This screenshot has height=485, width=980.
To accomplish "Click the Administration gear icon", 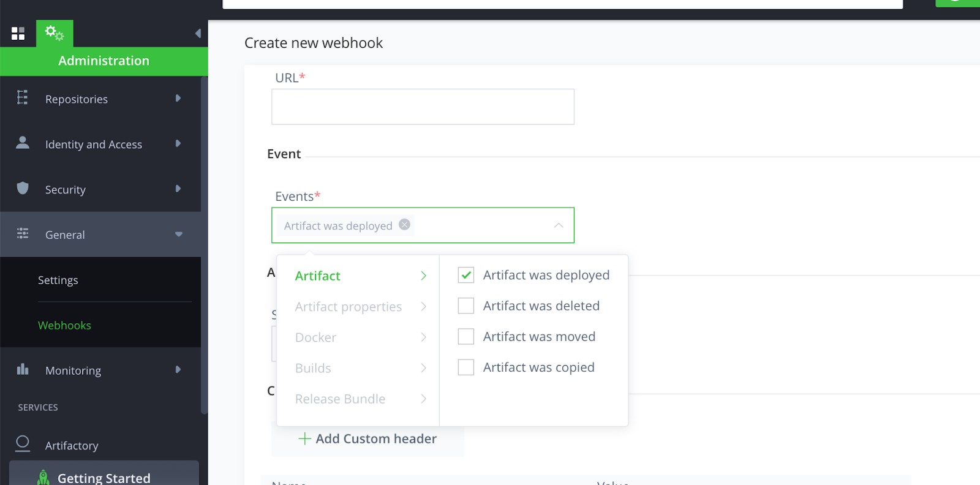I will pyautogui.click(x=54, y=32).
